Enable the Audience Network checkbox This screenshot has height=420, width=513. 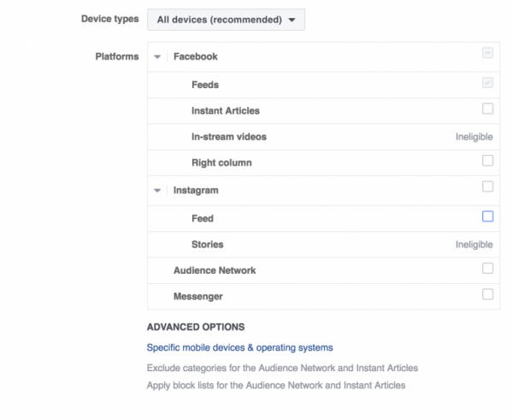487,269
